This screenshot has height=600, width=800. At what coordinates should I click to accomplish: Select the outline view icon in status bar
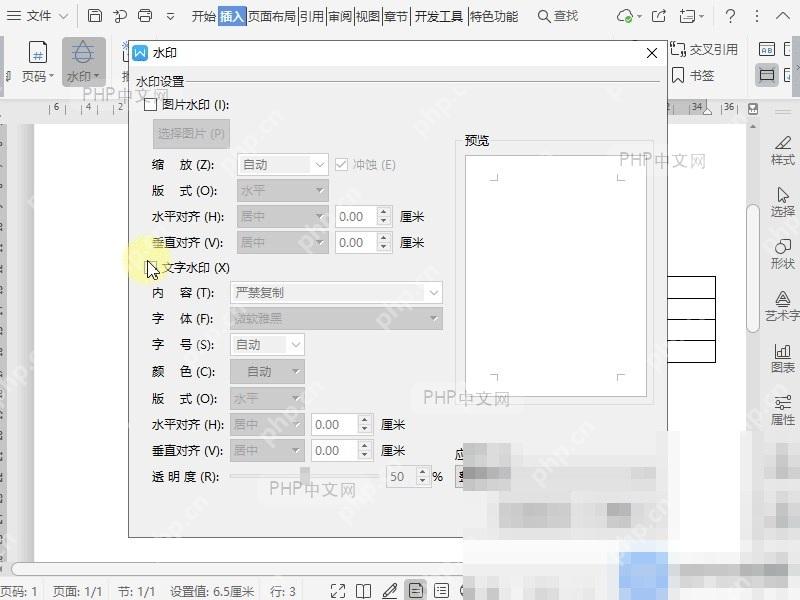point(441,591)
